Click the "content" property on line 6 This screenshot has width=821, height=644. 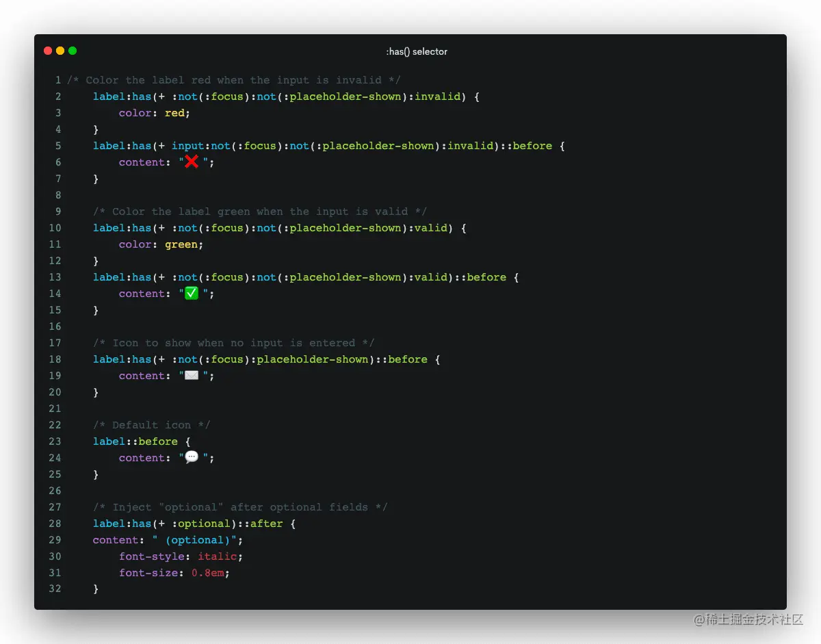click(x=142, y=162)
